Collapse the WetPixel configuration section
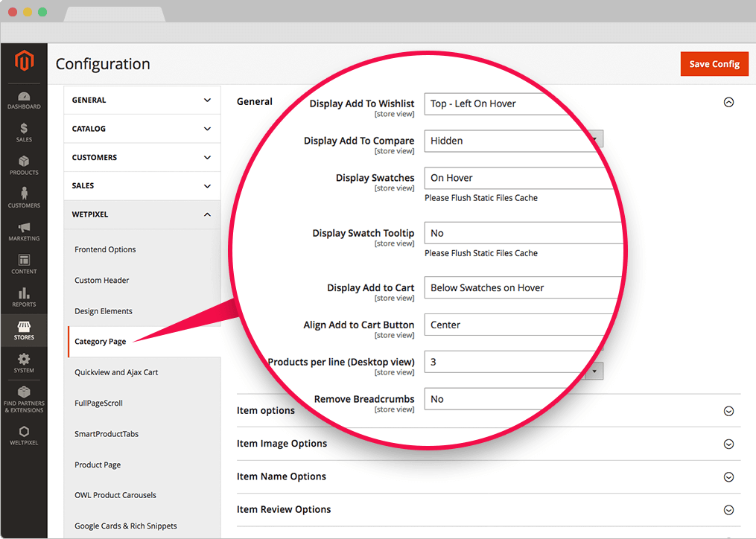The width and height of the screenshot is (756, 539). click(x=142, y=214)
